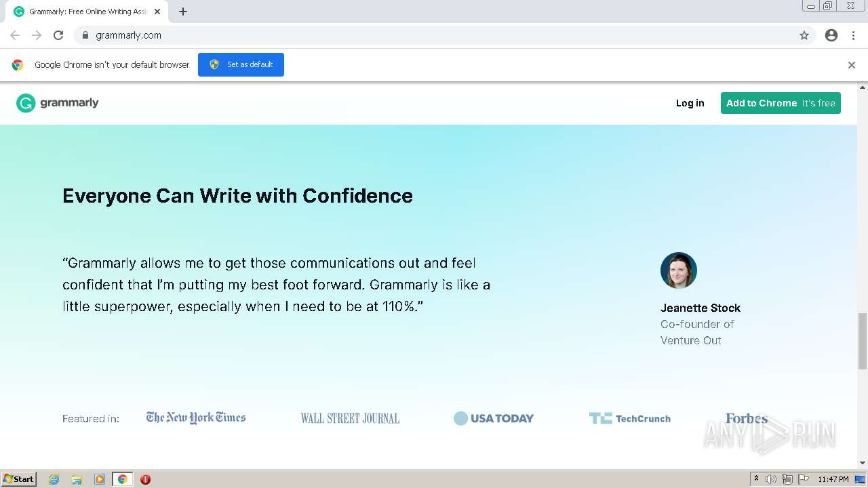Dismiss the default browser notification bar
The width and height of the screenshot is (868, 488).
[x=852, y=65]
